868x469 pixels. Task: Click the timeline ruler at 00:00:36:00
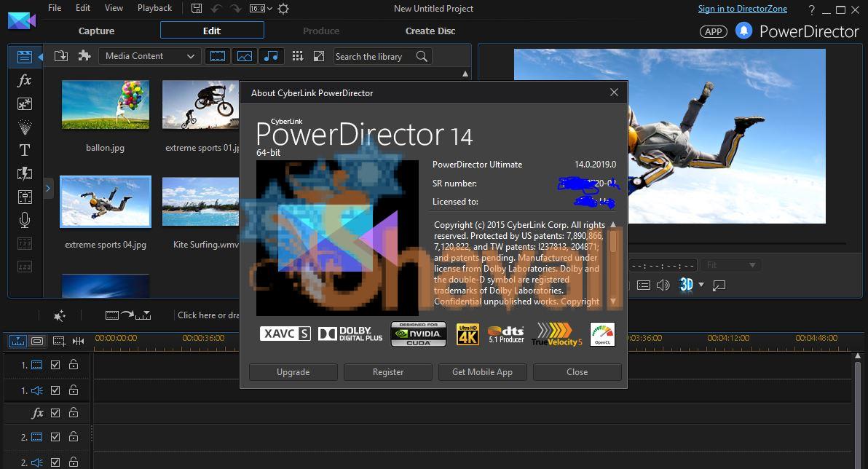coord(203,339)
